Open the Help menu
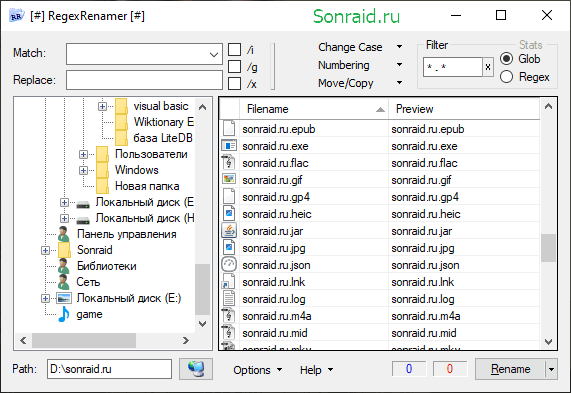The height and width of the screenshot is (393, 571). pos(316,370)
